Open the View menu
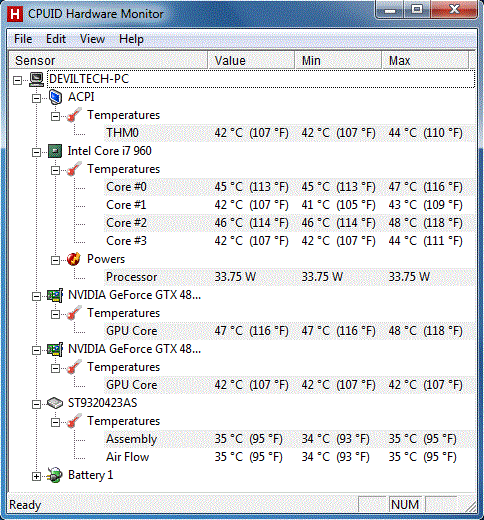Screen dimensions: 484x520 click(x=92, y=39)
